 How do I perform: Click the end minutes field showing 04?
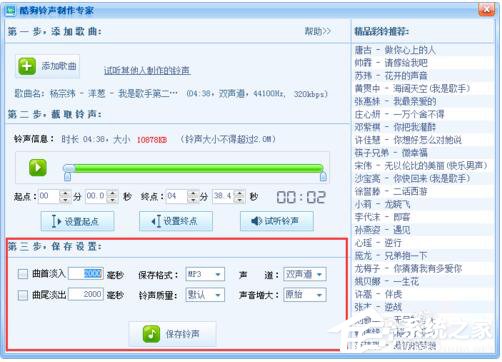pyautogui.click(x=177, y=196)
